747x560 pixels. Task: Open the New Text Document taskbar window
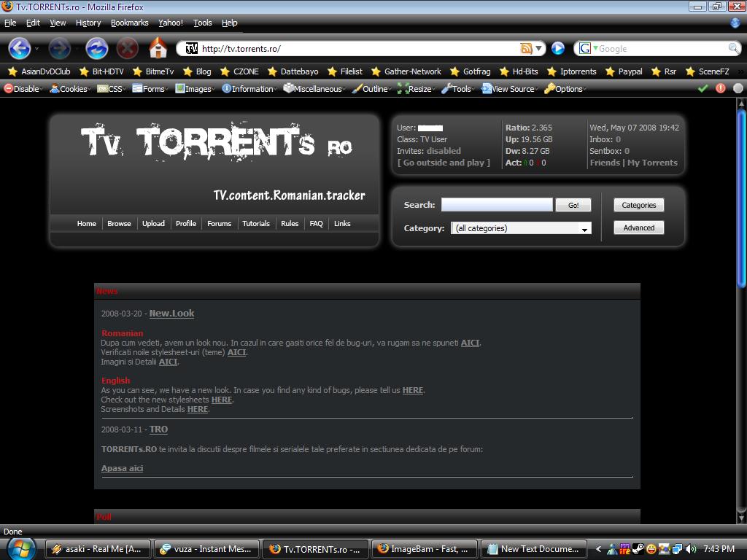tap(533, 549)
